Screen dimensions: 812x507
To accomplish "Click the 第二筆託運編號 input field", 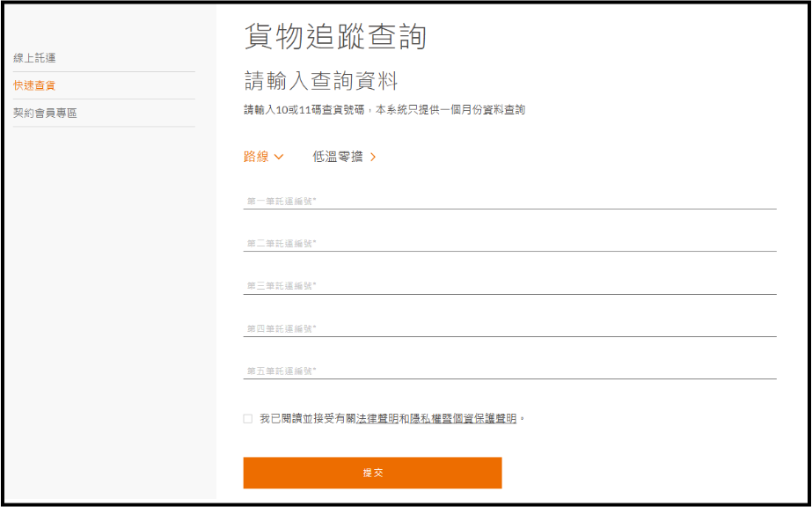I will pos(509,244).
